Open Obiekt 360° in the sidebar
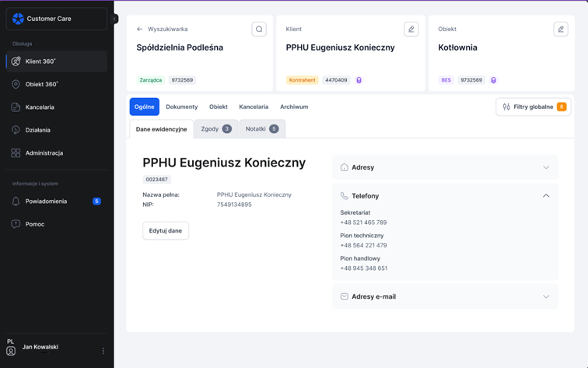 pyautogui.click(x=57, y=84)
